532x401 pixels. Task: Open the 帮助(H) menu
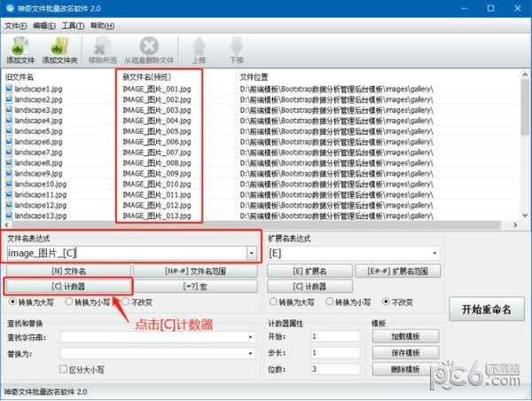click(x=102, y=26)
